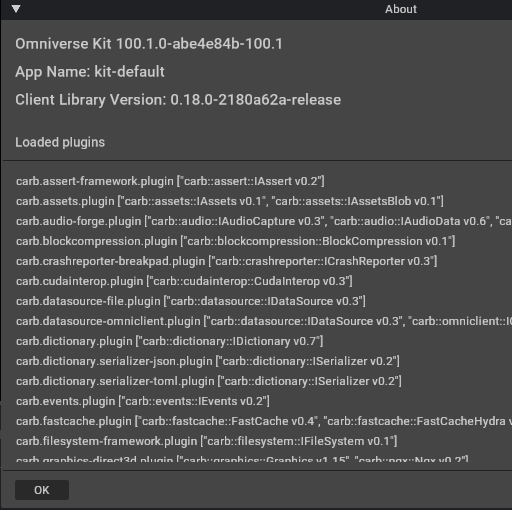Click the About window title bar
Screen dimensions: 512x512
(257, 9)
